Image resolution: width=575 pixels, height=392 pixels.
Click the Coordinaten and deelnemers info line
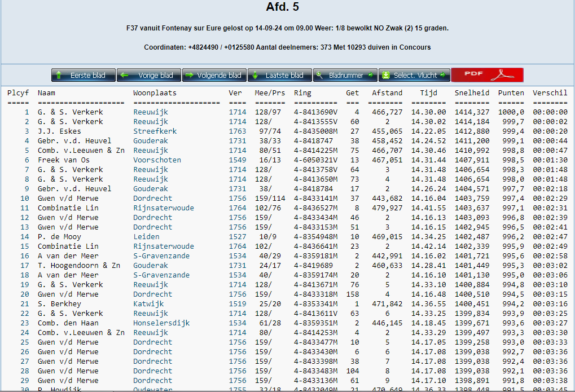click(288, 47)
